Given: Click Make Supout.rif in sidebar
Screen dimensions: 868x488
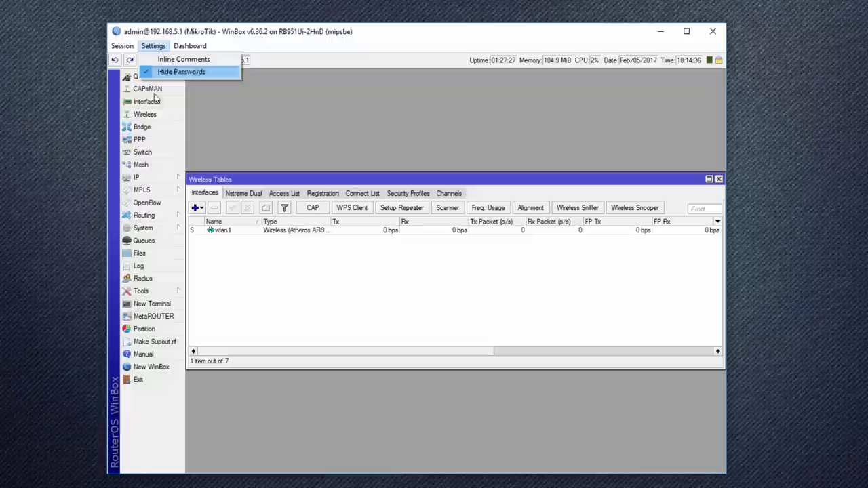Looking at the screenshot, I should tap(155, 342).
